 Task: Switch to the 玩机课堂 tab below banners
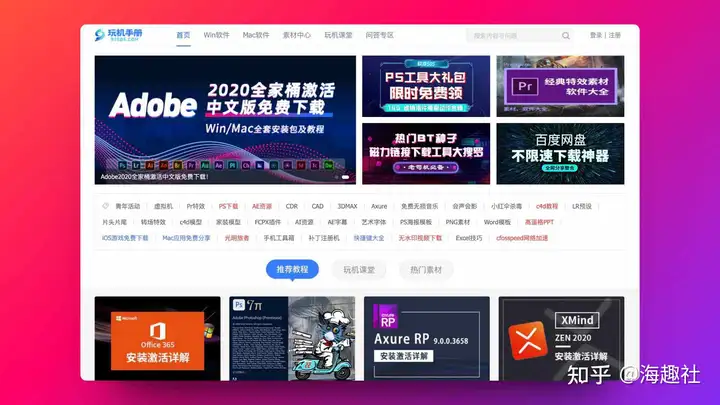(x=359, y=269)
